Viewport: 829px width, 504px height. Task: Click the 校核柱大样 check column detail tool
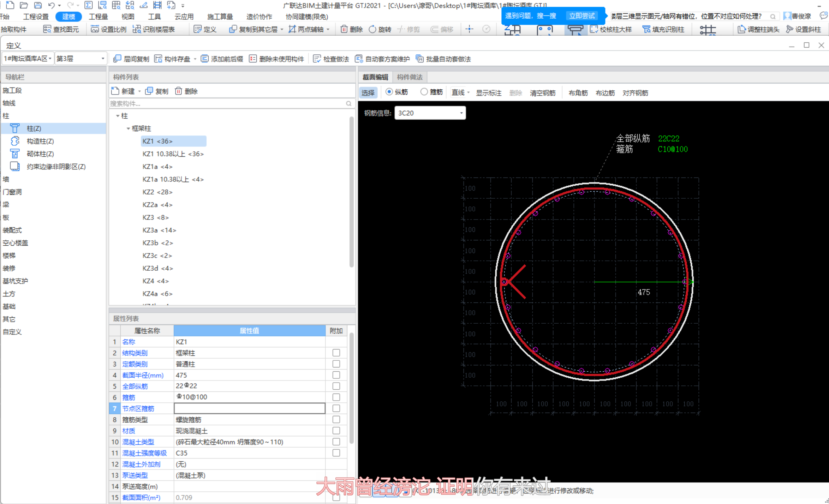point(611,29)
